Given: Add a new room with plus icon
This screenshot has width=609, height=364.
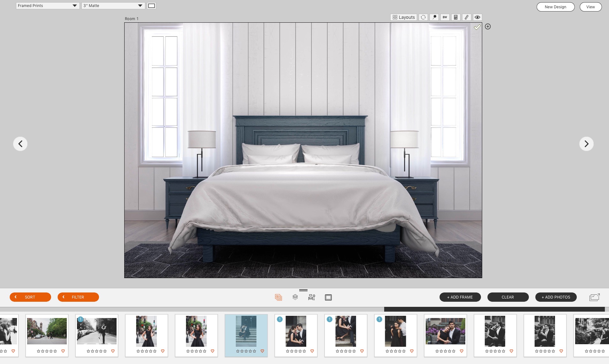Looking at the screenshot, I should pos(488,27).
